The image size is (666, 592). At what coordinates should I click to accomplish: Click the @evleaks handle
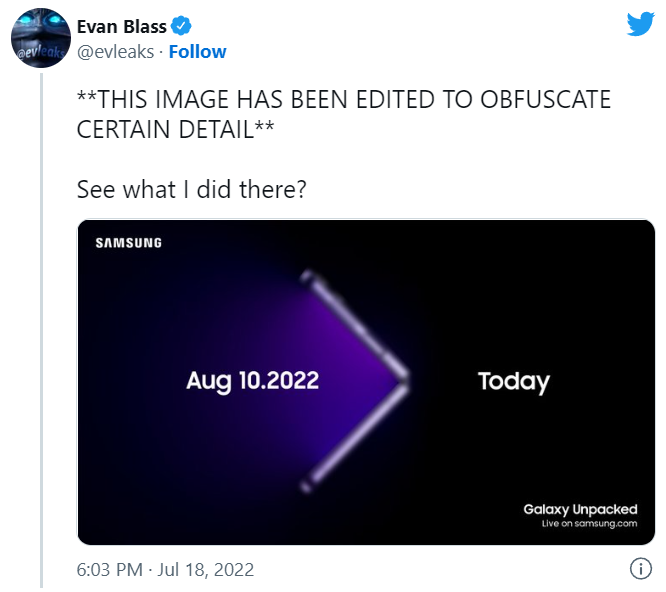coord(117,52)
